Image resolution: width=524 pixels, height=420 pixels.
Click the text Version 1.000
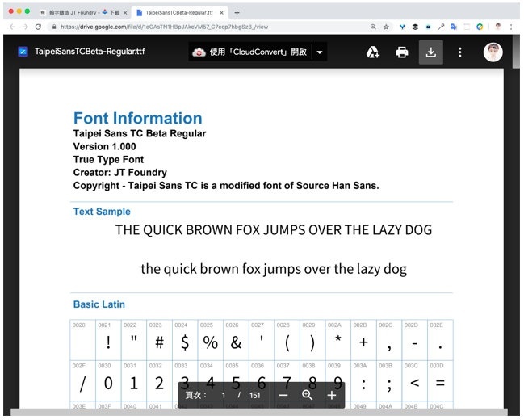(x=105, y=146)
